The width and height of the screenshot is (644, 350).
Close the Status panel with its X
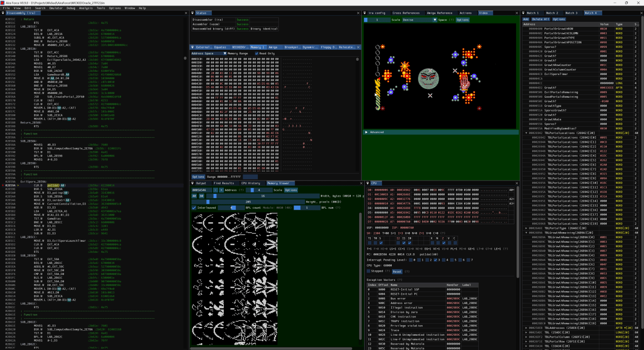point(358,13)
